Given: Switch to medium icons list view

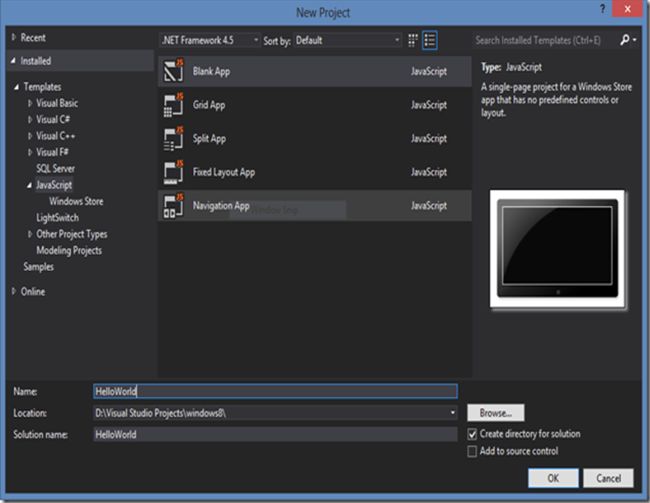Looking at the screenshot, I should point(430,40).
